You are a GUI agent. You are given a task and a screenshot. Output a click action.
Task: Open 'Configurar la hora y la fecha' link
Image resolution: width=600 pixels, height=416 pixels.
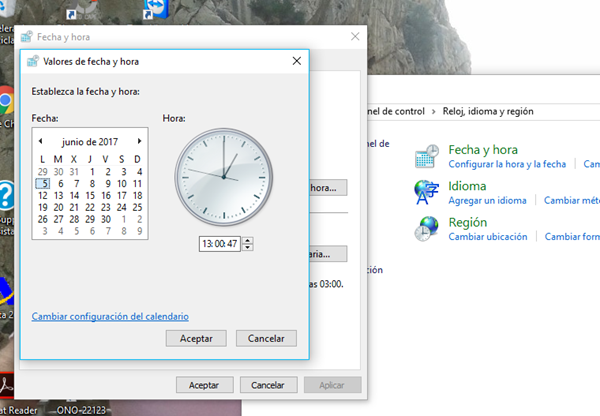point(507,164)
